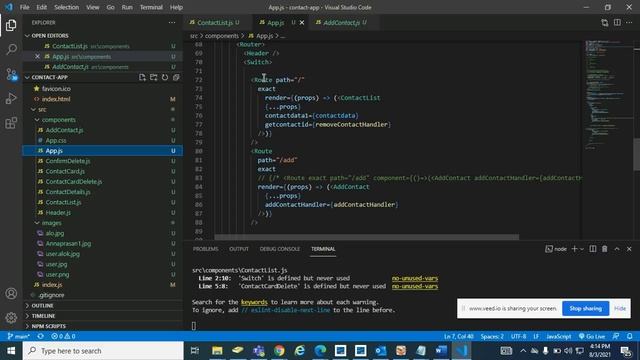Click keywords link in terminal
The width and height of the screenshot is (640, 360).
[x=254, y=302]
